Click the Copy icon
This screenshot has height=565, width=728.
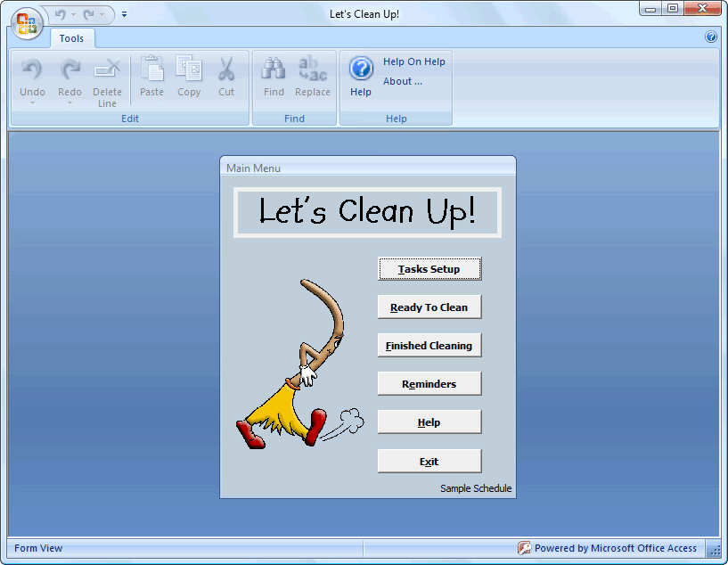point(189,69)
